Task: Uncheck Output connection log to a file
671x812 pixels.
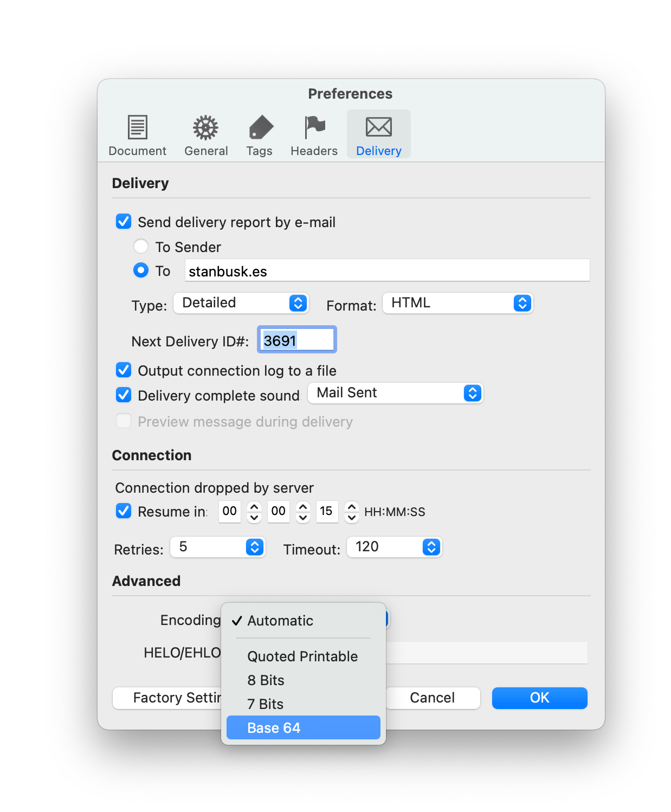Action: (124, 370)
